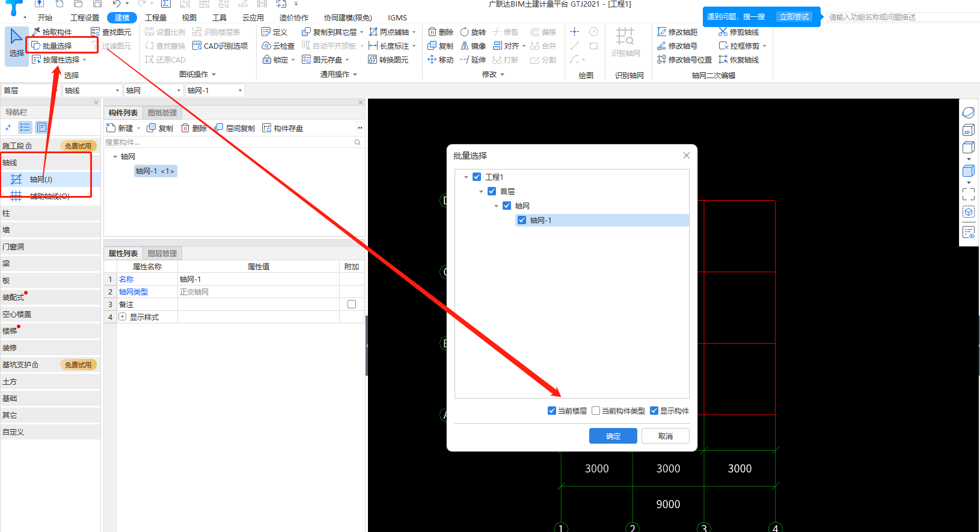This screenshot has height=532, width=980.
Task: Open the 柱 category in the navigation bar
Action: click(x=50, y=213)
